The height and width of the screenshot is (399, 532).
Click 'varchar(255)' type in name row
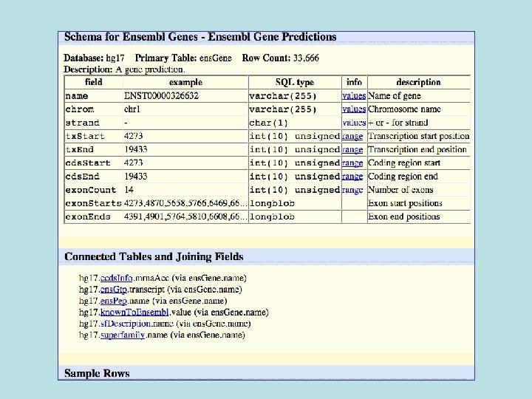(x=283, y=96)
